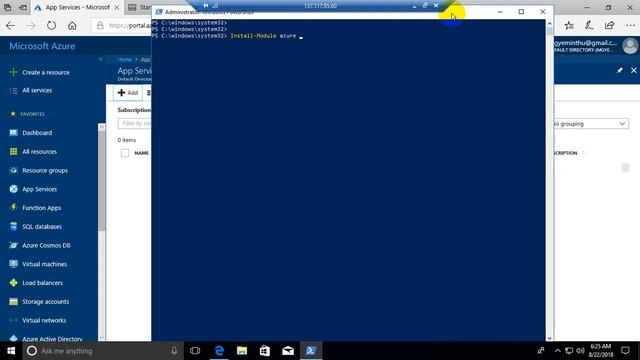
Task: Open Function Apps lightning icon
Action: pyautogui.click(x=13, y=207)
